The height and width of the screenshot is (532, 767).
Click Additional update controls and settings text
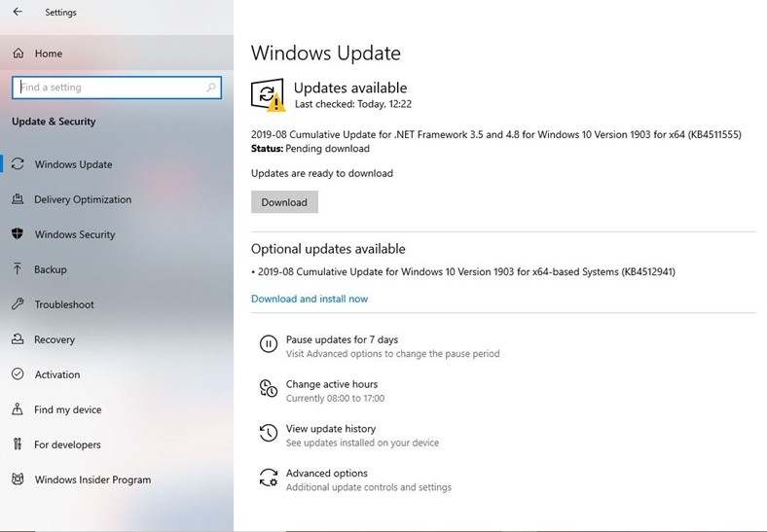(x=369, y=487)
